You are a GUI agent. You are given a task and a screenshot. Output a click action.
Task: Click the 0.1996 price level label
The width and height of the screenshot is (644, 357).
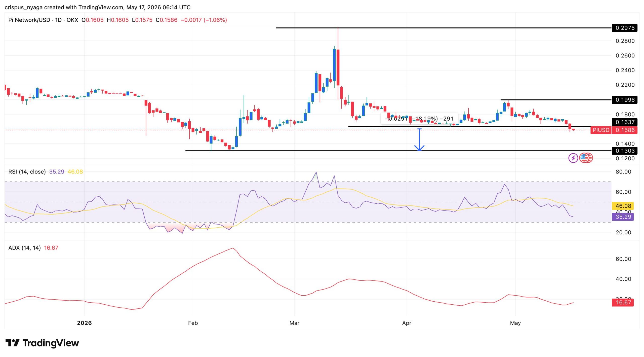(x=625, y=100)
